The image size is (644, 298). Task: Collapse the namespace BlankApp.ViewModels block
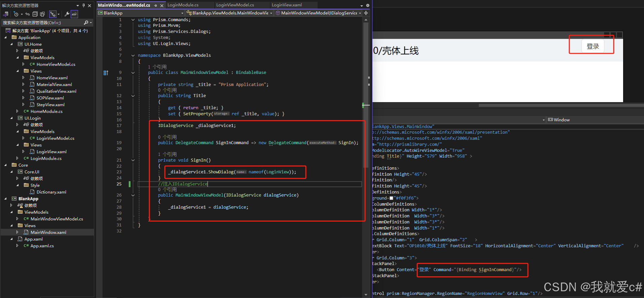point(133,55)
